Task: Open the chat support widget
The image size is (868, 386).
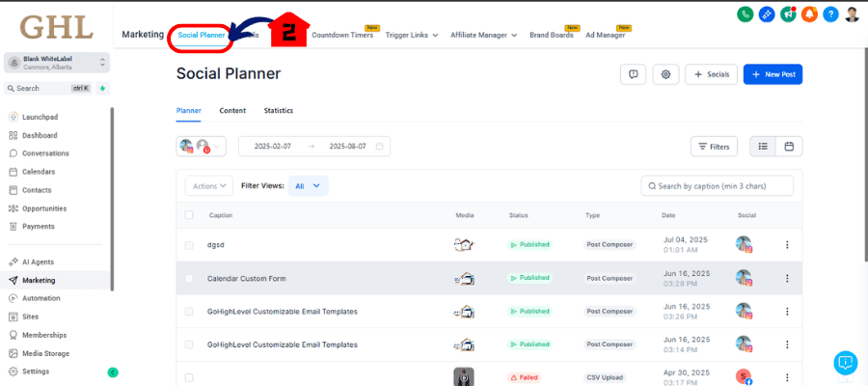Action: click(845, 363)
